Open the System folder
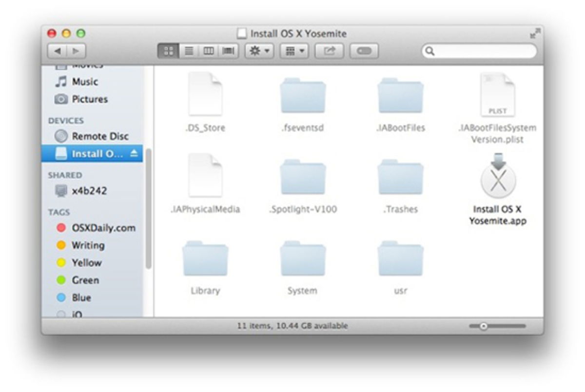Screen dimensions: 585x392 (303, 260)
